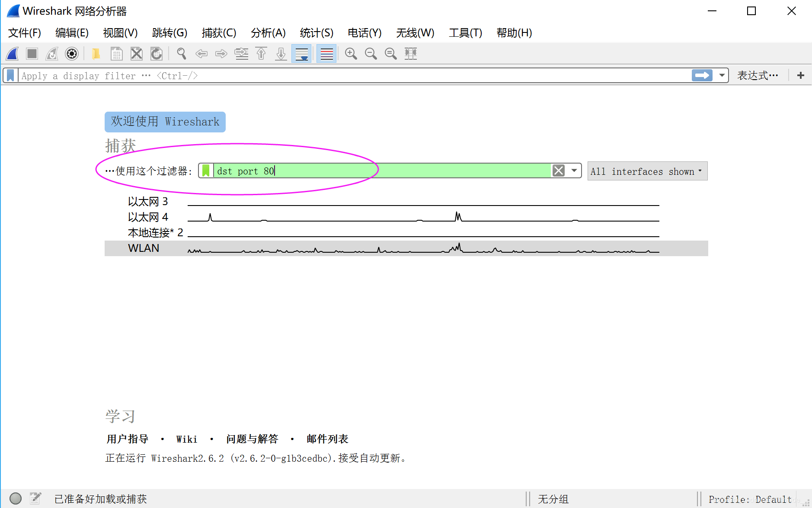The height and width of the screenshot is (508, 812).
Task: Jump to first packet icon
Action: pyautogui.click(x=261, y=54)
